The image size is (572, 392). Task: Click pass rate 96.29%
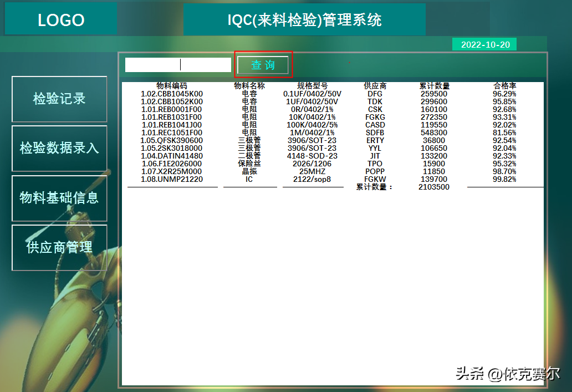(504, 94)
